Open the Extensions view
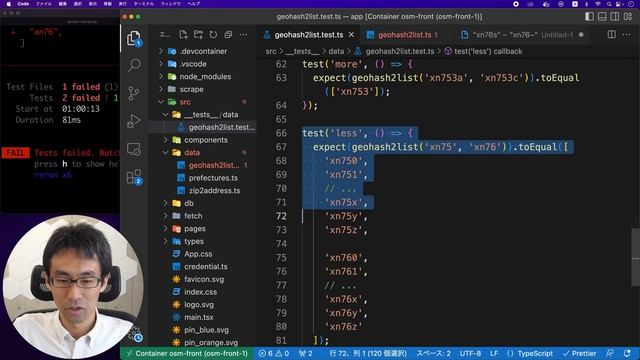This screenshot has width=640, height=360. [134, 177]
